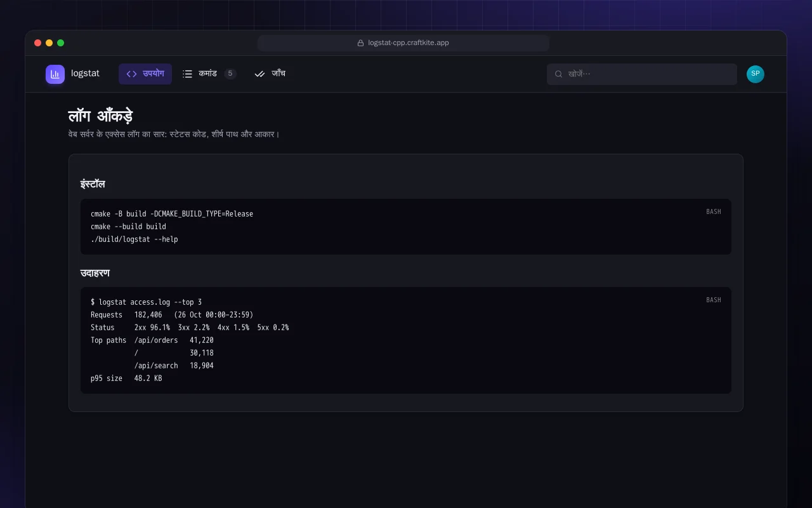Screen dimensions: 812x508
Task: Click the lock icon in the address bar
Action: 361,43
